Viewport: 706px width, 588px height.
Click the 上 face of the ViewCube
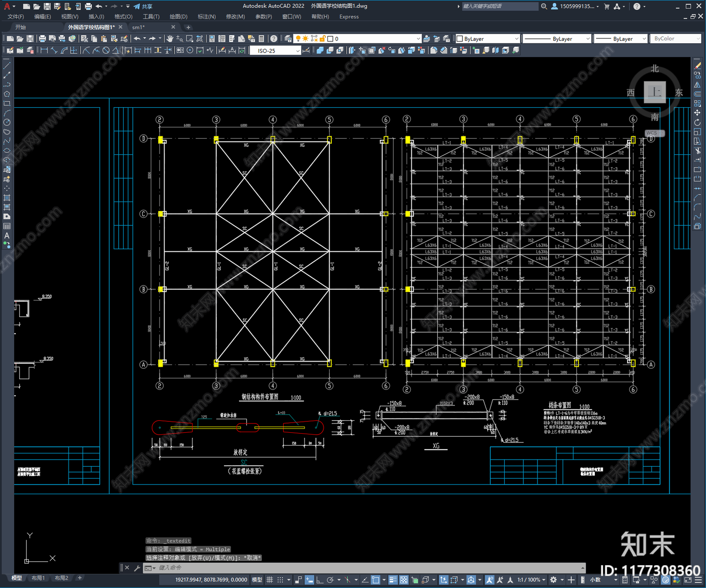655,92
